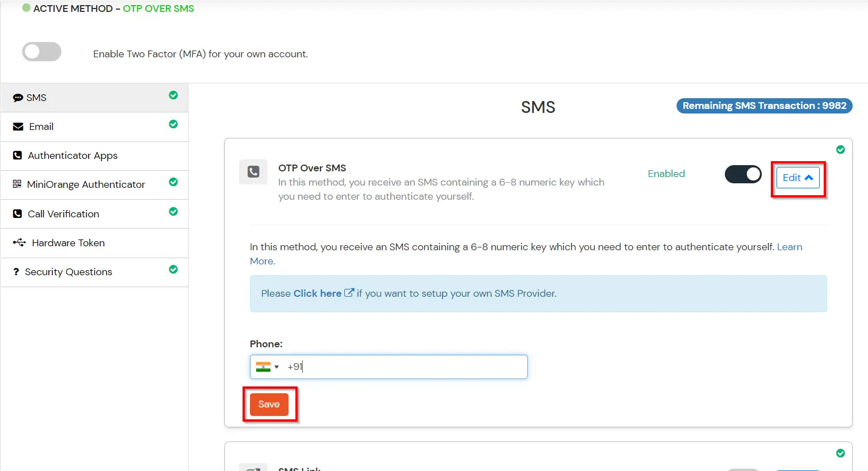The image size is (868, 471).
Task: Click the Hardware Token USB icon
Action: click(x=19, y=243)
